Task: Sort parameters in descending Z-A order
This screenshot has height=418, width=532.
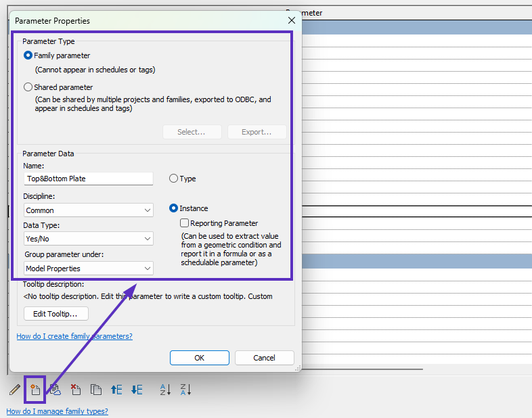Action: click(x=185, y=390)
